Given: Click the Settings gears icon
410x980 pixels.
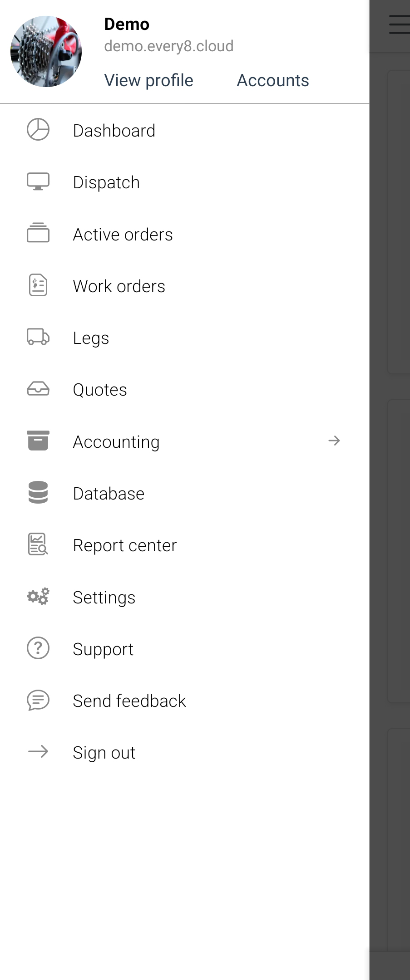Looking at the screenshot, I should coord(38,597).
